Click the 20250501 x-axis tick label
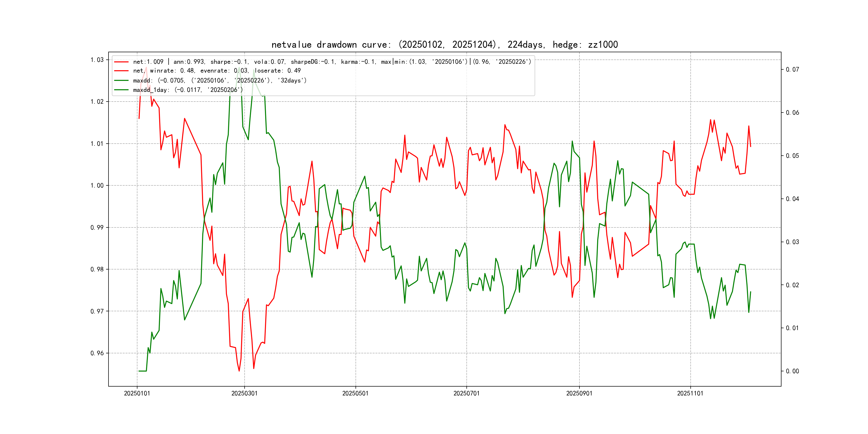This screenshot has width=868, height=434. pos(355,393)
